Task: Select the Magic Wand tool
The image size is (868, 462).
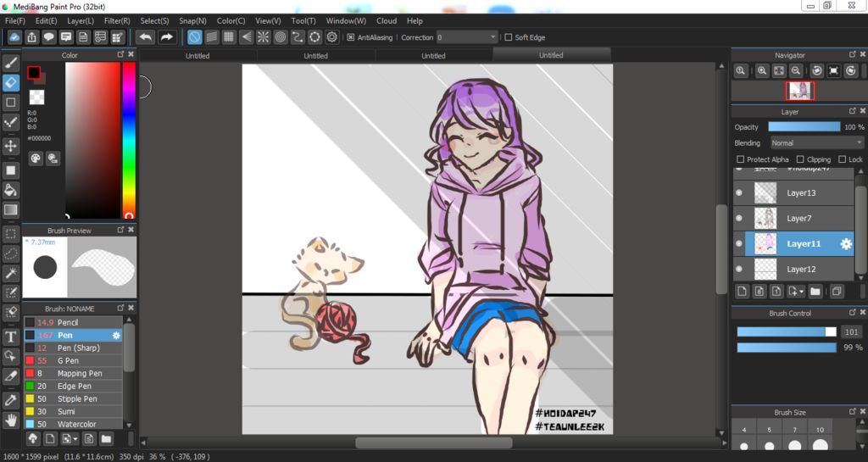Action: tap(10, 273)
